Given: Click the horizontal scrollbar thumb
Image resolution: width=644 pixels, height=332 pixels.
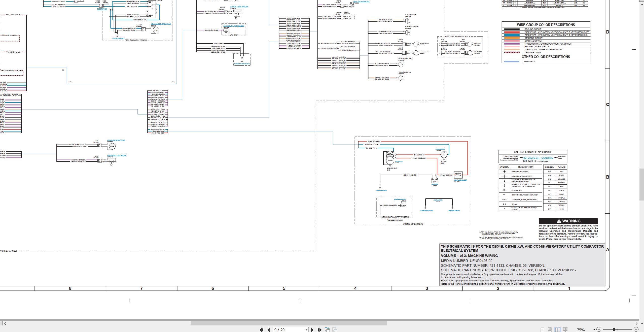Looking at the screenshot, I should 289,323.
